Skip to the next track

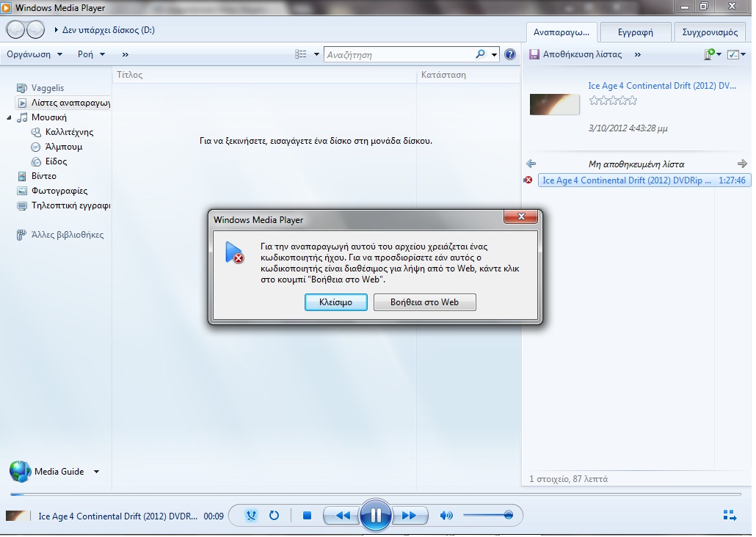409,515
